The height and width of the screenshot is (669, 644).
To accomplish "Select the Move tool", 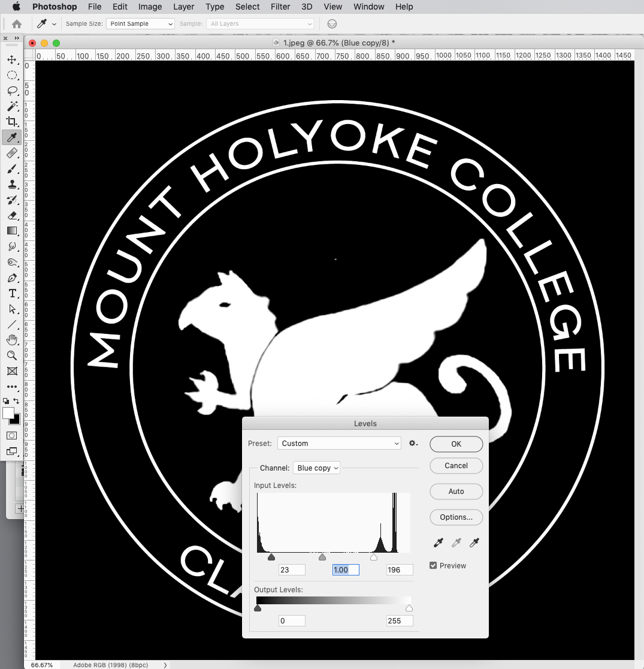I will coord(12,59).
